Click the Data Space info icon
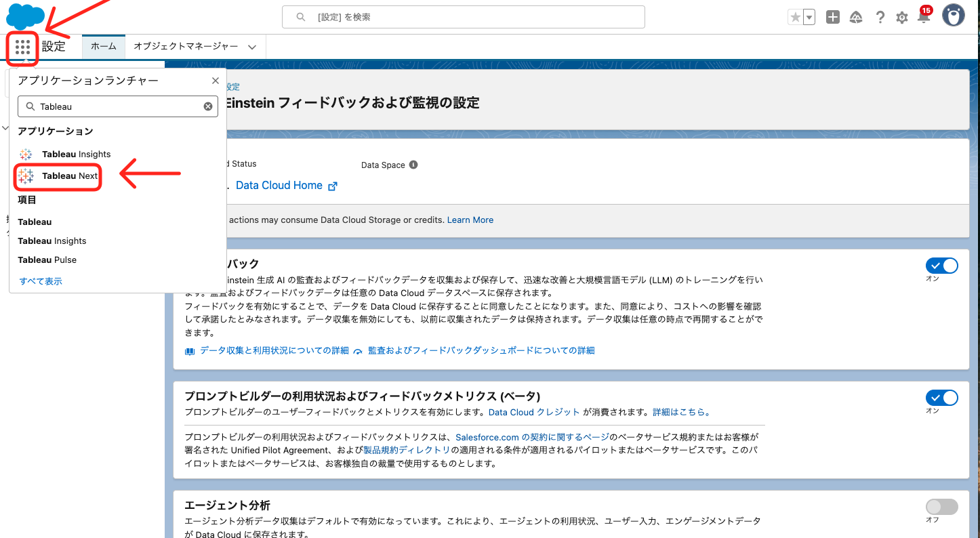 click(413, 165)
